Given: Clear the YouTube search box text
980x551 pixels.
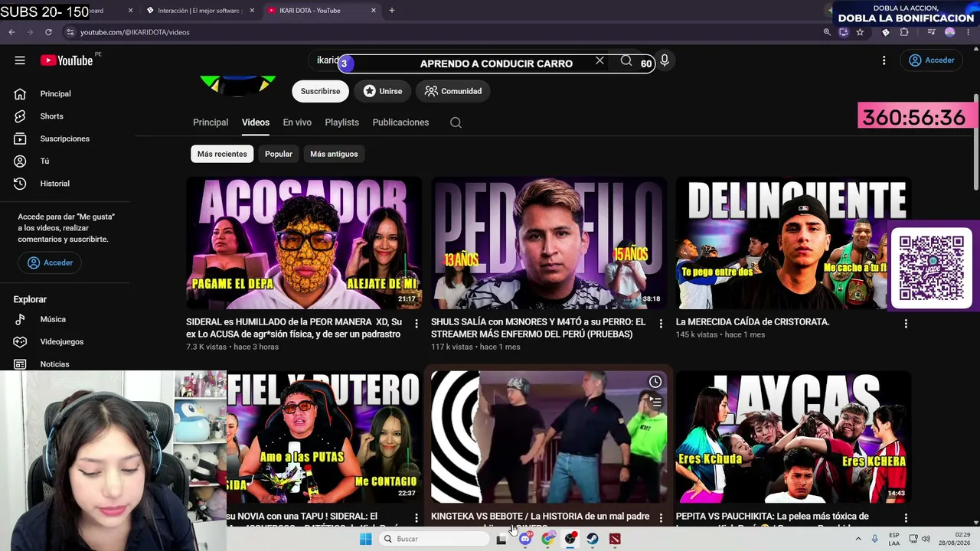Looking at the screenshot, I should pos(599,60).
